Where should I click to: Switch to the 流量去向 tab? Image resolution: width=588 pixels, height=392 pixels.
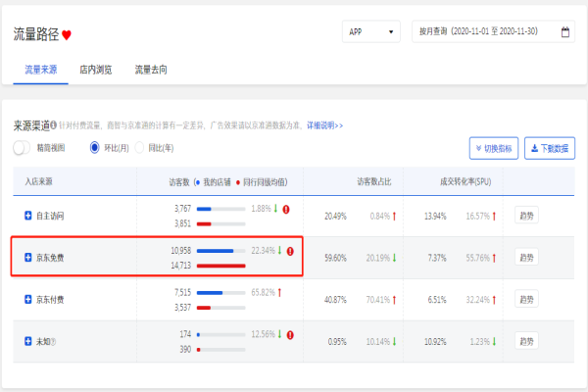pos(151,71)
